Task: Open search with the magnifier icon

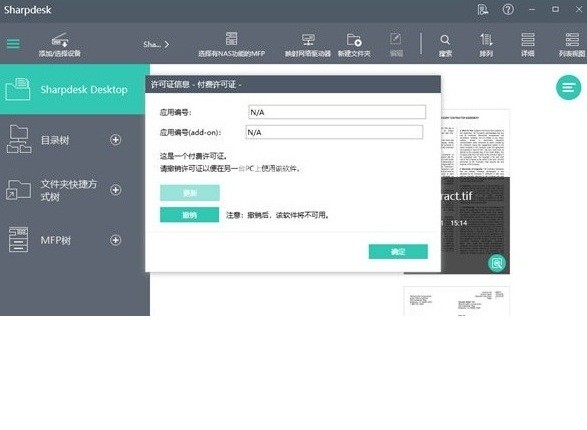Action: pos(445,40)
